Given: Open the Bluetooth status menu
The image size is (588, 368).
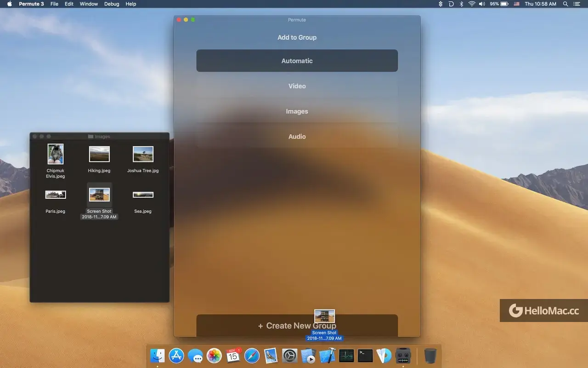Looking at the screenshot, I should 462,4.
